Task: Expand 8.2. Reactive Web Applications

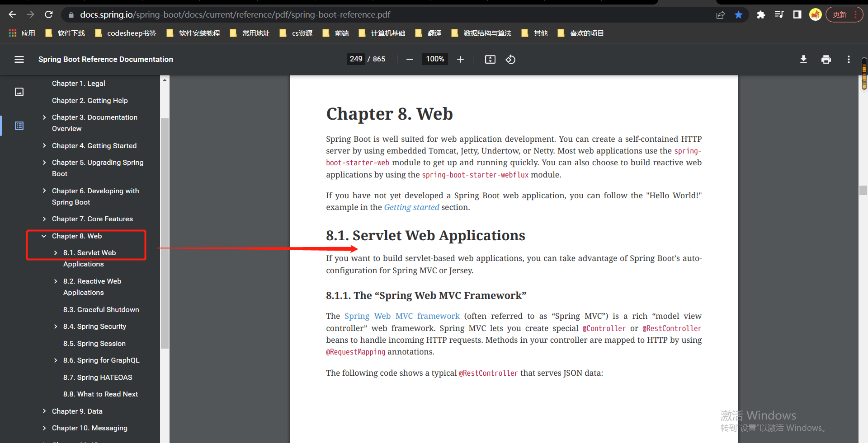Action: click(56, 281)
